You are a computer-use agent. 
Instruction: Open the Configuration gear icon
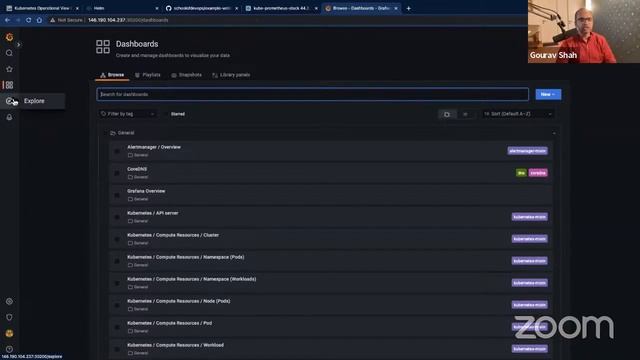(9, 301)
